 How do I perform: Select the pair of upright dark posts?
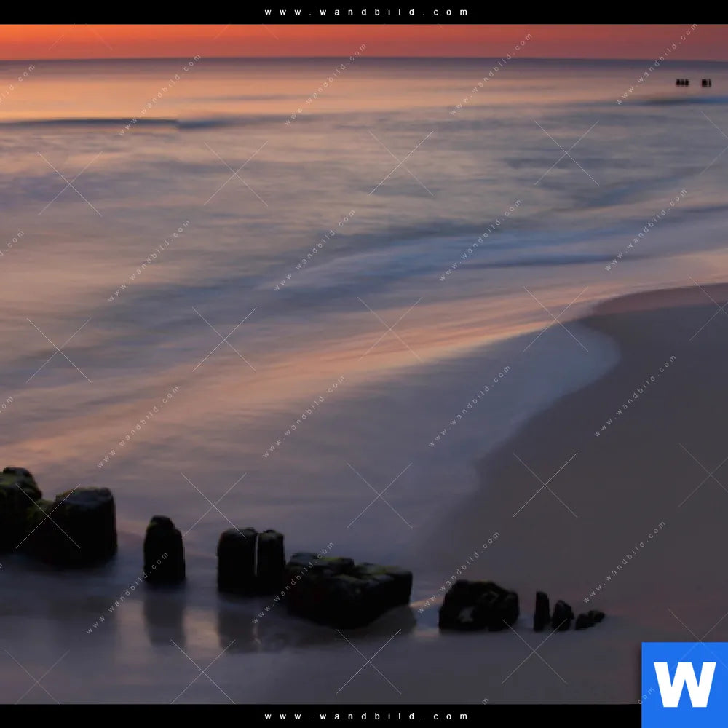click(251, 561)
